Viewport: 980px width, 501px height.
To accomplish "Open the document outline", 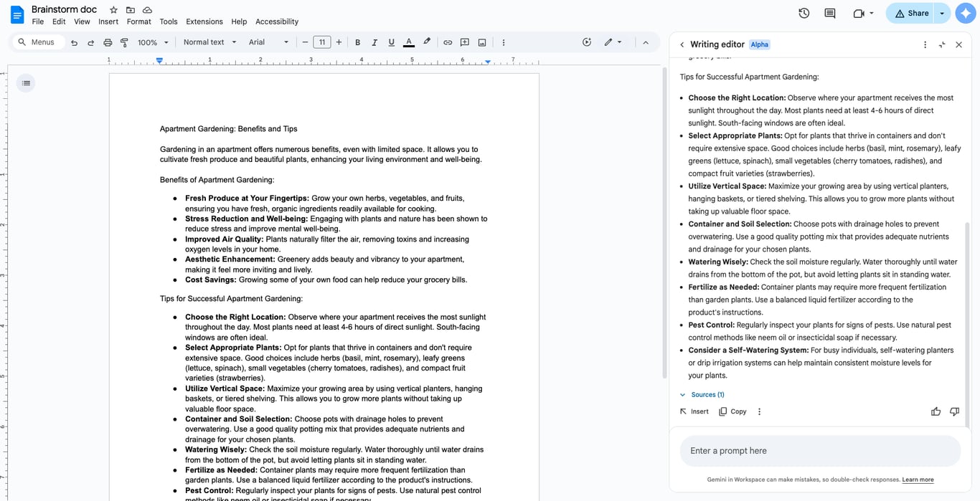I will click(26, 82).
